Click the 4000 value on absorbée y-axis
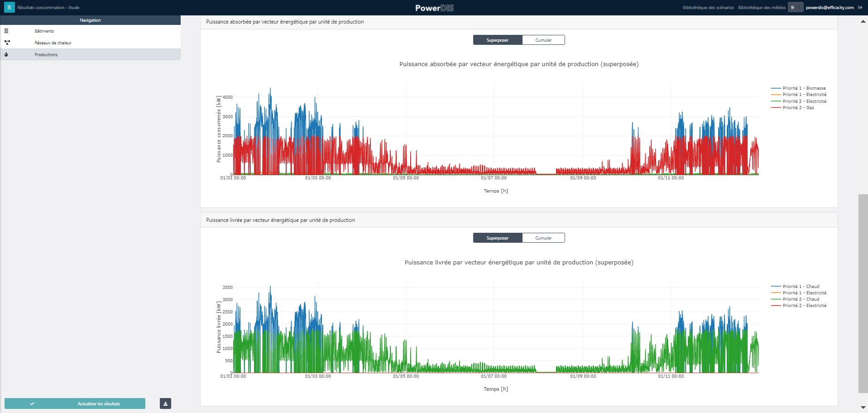Screen dimensions: 868x413 pyautogui.click(x=228, y=97)
